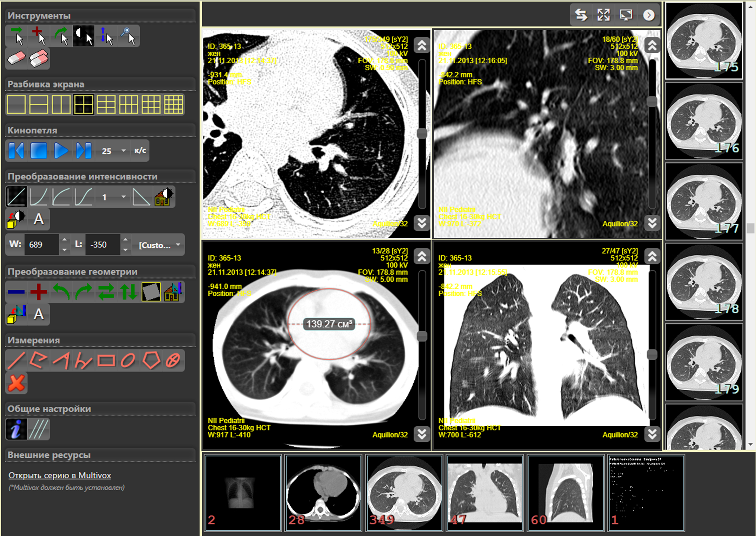
Task: Click the red plus zoom-in geometry icon
Action: point(39,292)
